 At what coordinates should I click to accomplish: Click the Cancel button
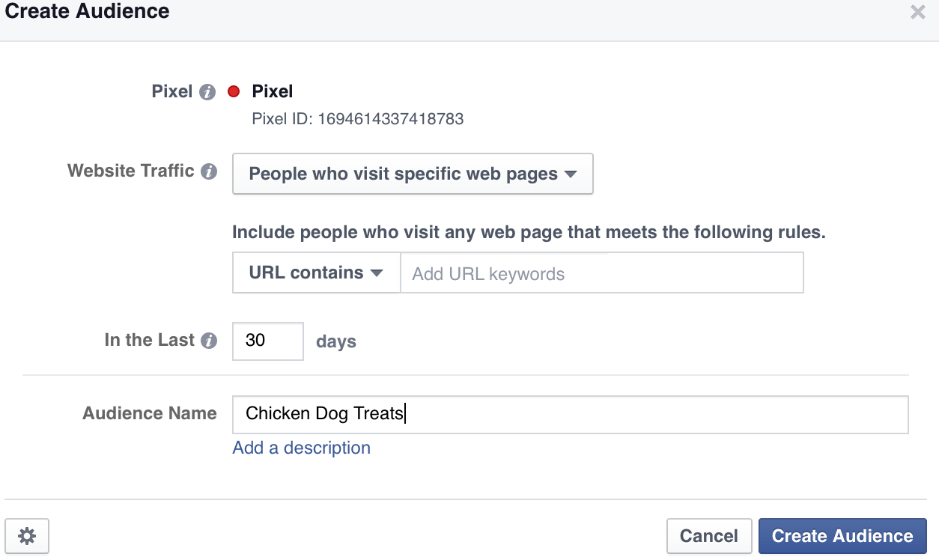pos(709,536)
